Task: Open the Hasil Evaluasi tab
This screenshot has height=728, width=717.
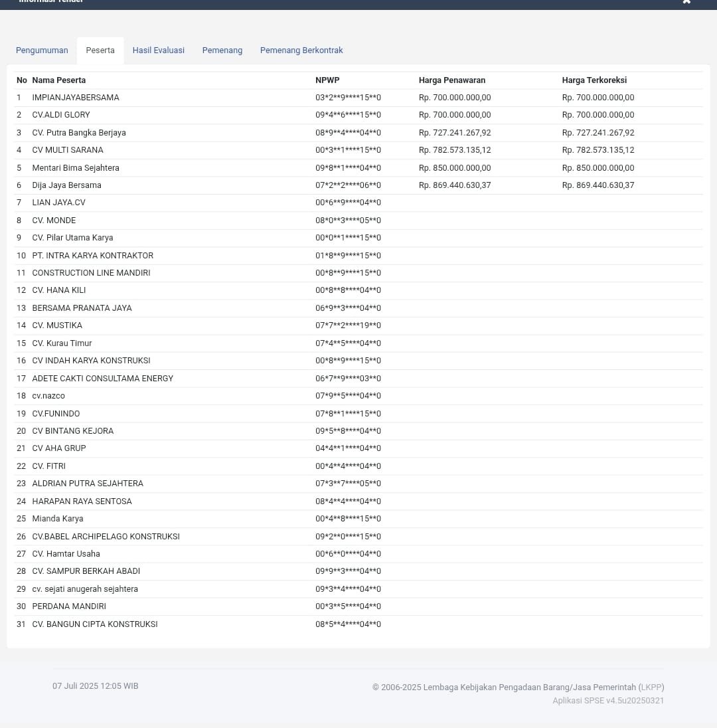Action: (x=158, y=50)
